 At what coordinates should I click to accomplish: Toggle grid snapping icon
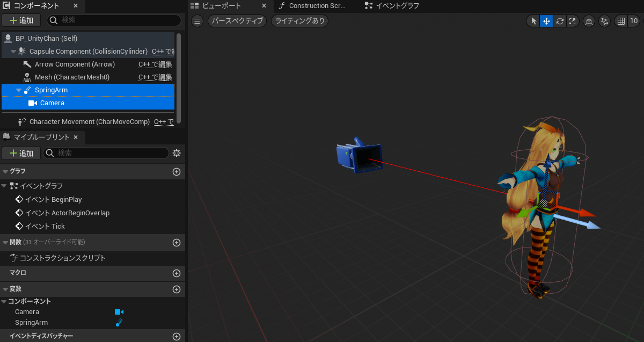point(621,21)
